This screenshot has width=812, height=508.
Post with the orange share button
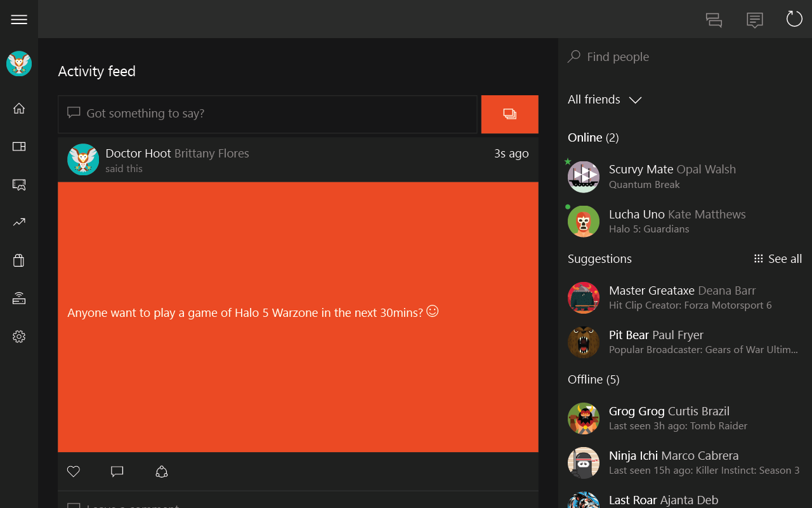coord(509,114)
